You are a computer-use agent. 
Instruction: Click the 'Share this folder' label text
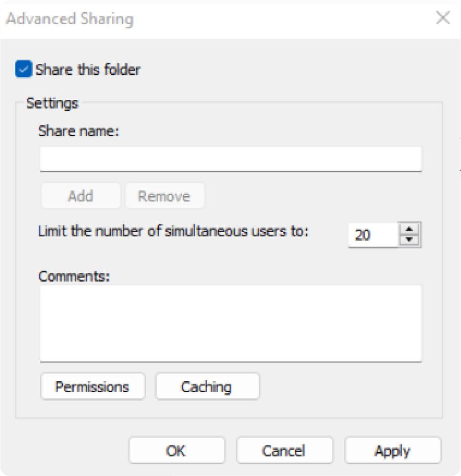88,69
